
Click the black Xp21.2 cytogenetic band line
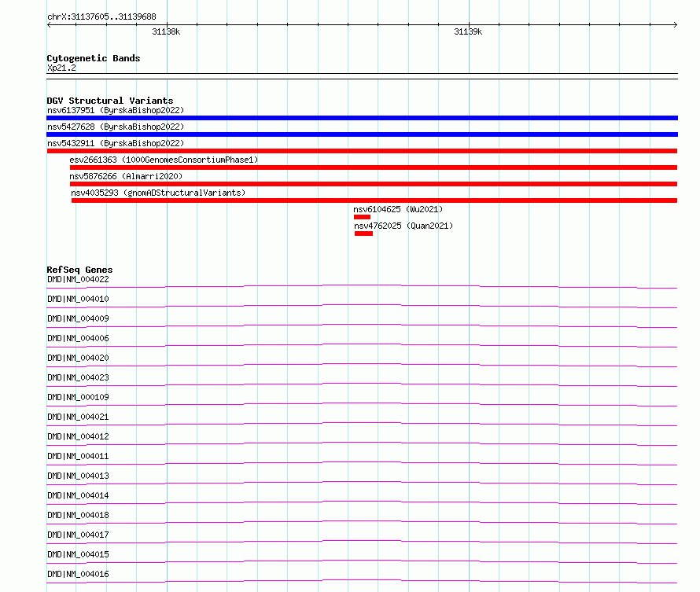coord(362,76)
